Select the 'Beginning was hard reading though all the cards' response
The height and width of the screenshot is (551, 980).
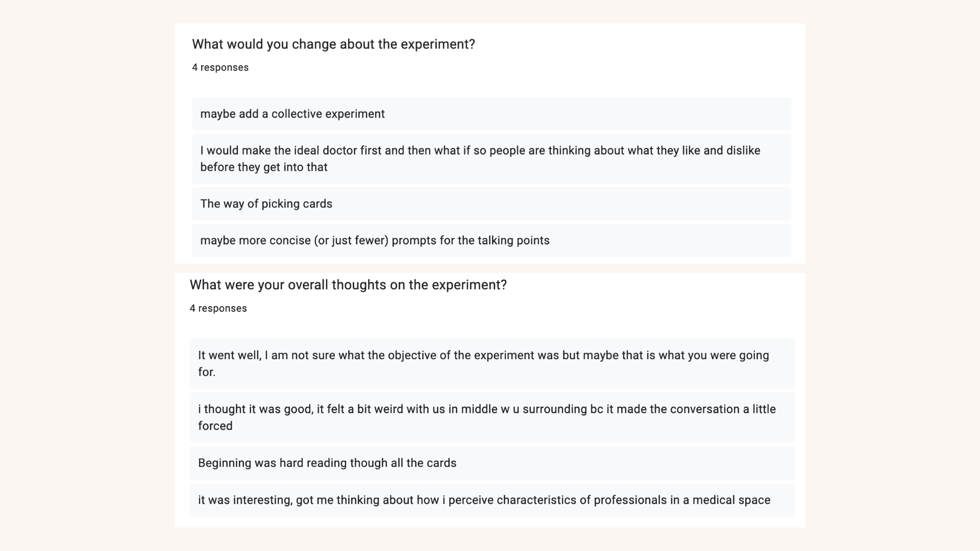tap(493, 463)
